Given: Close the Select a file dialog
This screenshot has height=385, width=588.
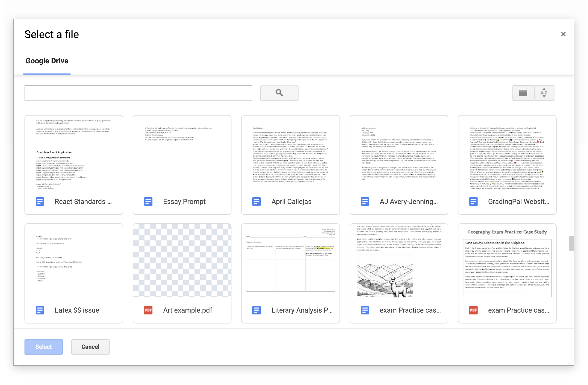Looking at the screenshot, I should [563, 34].
